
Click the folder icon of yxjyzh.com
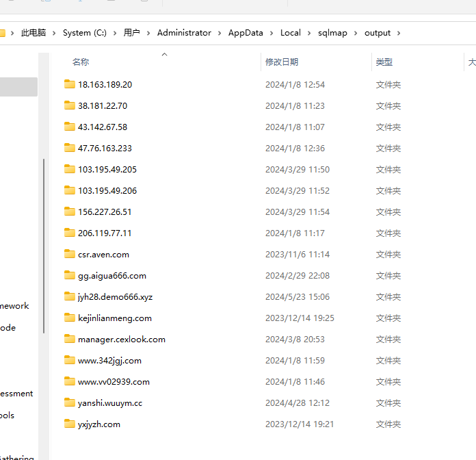[x=70, y=424]
